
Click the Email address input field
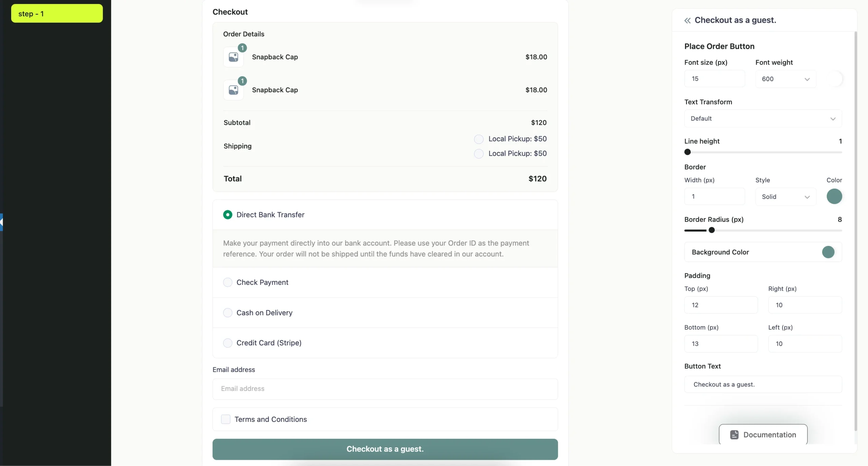[x=385, y=389]
